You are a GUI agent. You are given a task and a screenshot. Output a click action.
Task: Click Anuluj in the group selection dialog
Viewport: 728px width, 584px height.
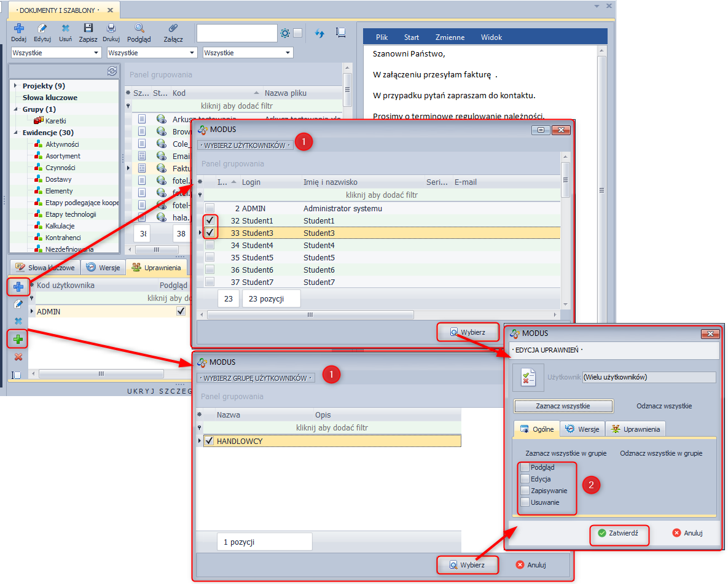point(531,565)
